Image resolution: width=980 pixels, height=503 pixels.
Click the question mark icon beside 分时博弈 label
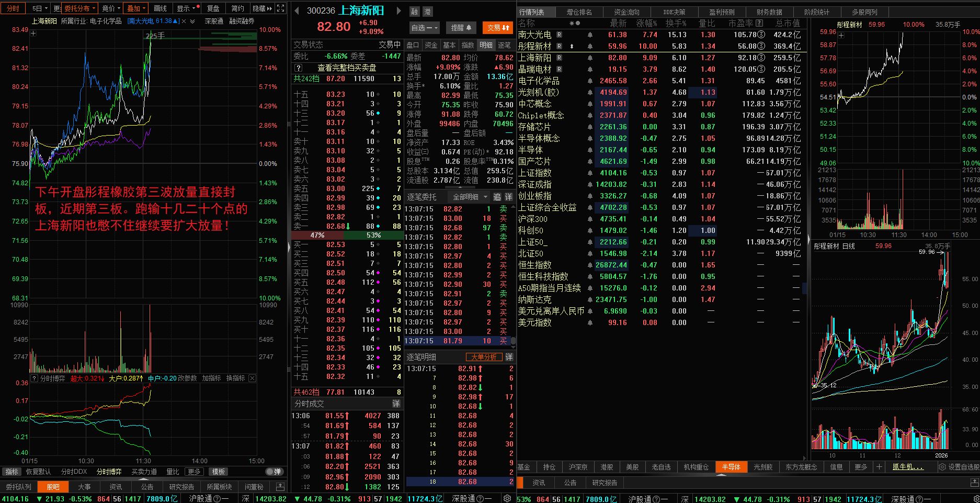click(35, 378)
